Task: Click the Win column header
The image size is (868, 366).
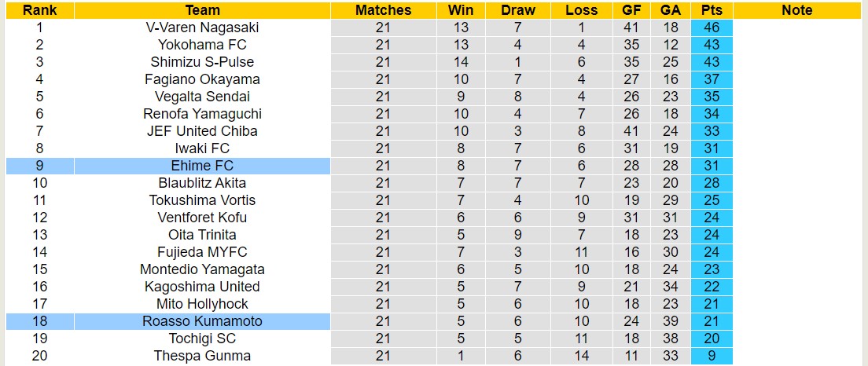Action: (461, 10)
